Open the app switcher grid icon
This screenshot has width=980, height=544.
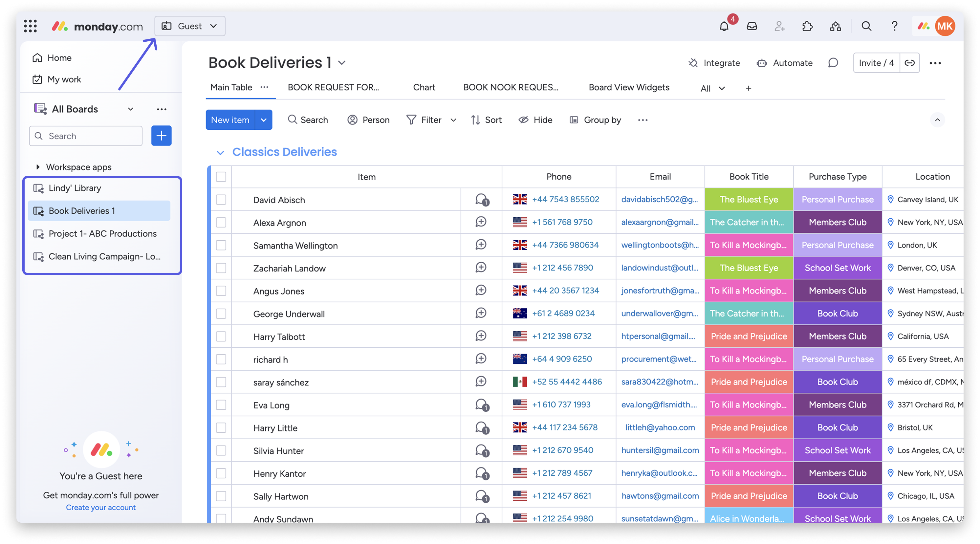point(31,26)
